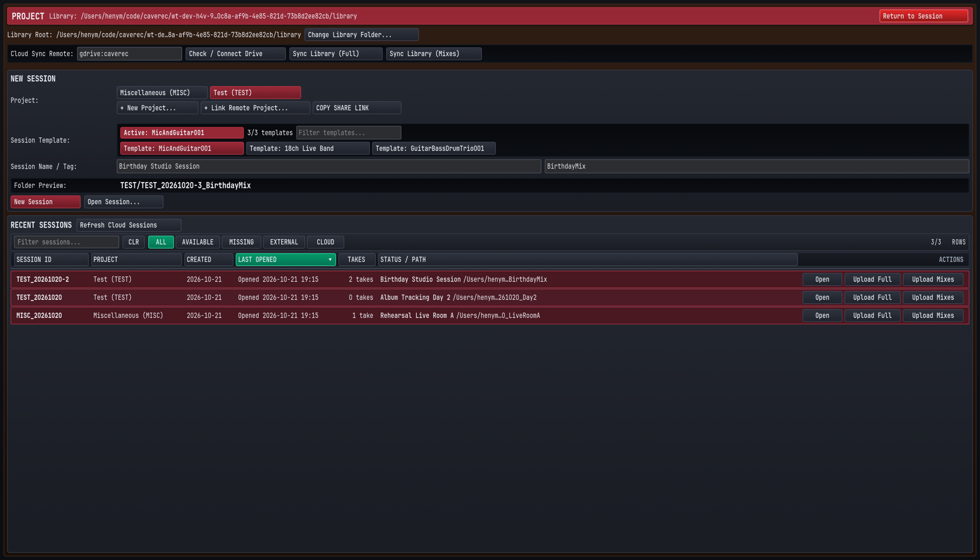Click + Link Remote Project

pyautogui.click(x=255, y=108)
